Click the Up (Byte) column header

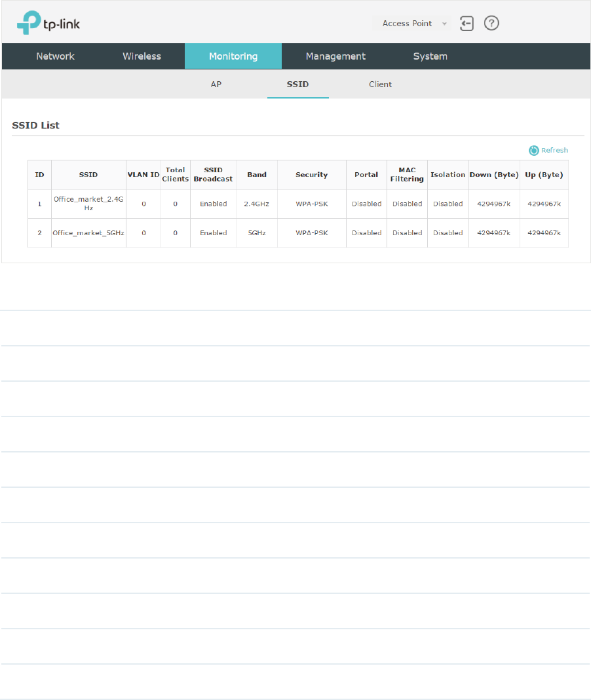544,175
